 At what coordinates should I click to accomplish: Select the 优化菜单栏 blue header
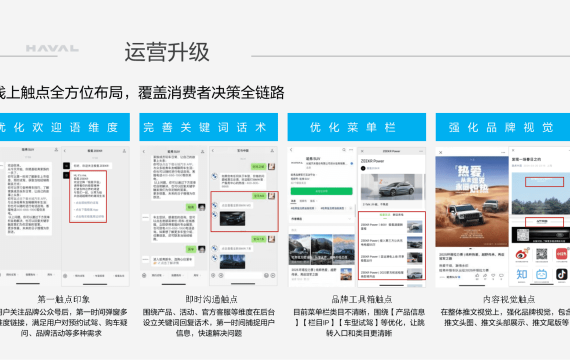point(357,127)
